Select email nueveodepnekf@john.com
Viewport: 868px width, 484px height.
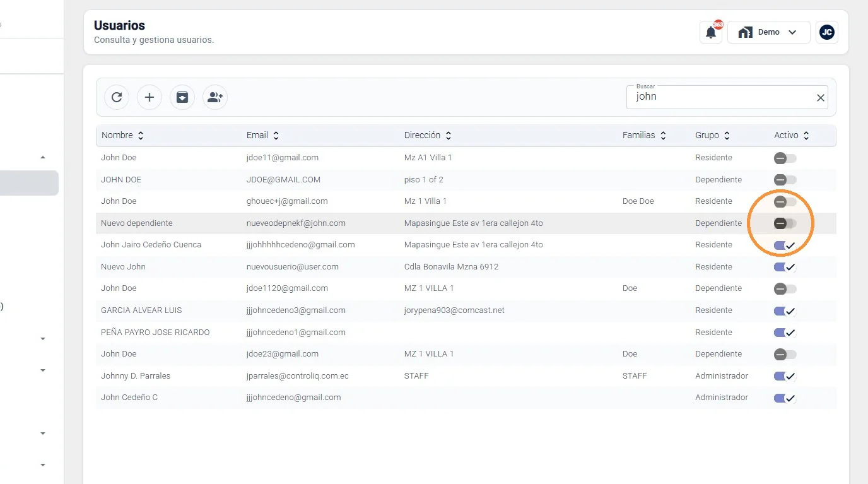tap(296, 223)
